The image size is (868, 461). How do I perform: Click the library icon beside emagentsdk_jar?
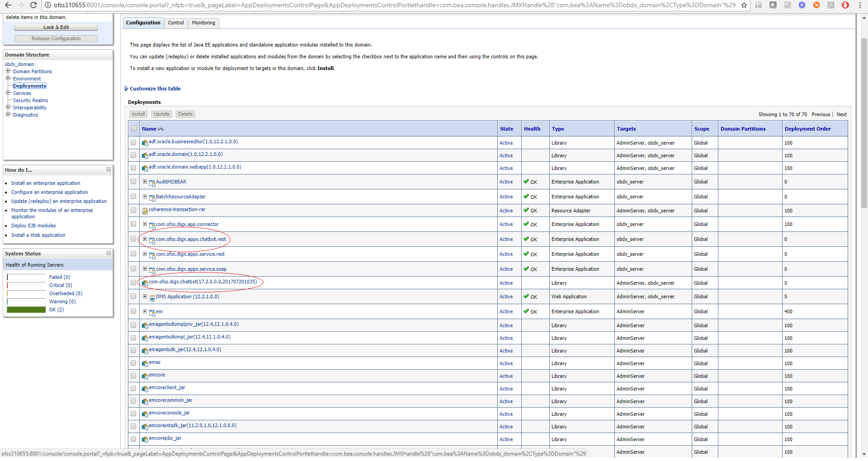(145, 351)
